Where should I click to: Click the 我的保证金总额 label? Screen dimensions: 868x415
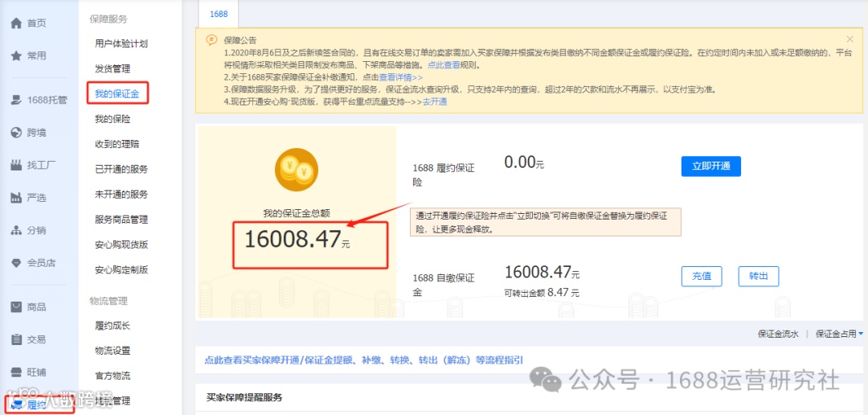297,213
